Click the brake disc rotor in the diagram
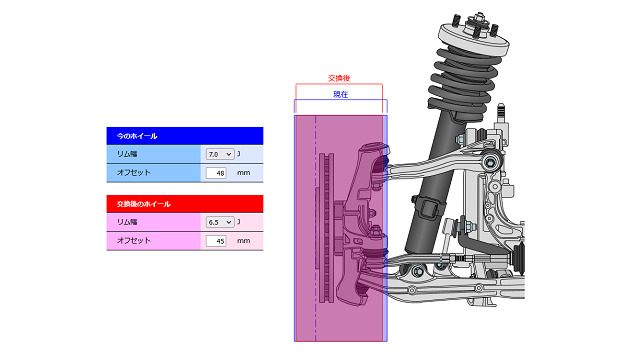Viewport: 640px width, 360px height. 326,228
